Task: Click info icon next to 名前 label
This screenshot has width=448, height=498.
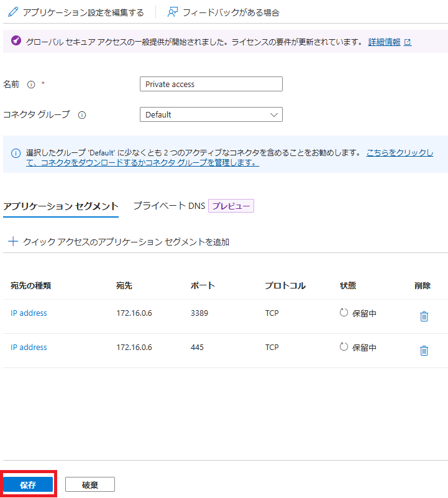Action: point(31,85)
